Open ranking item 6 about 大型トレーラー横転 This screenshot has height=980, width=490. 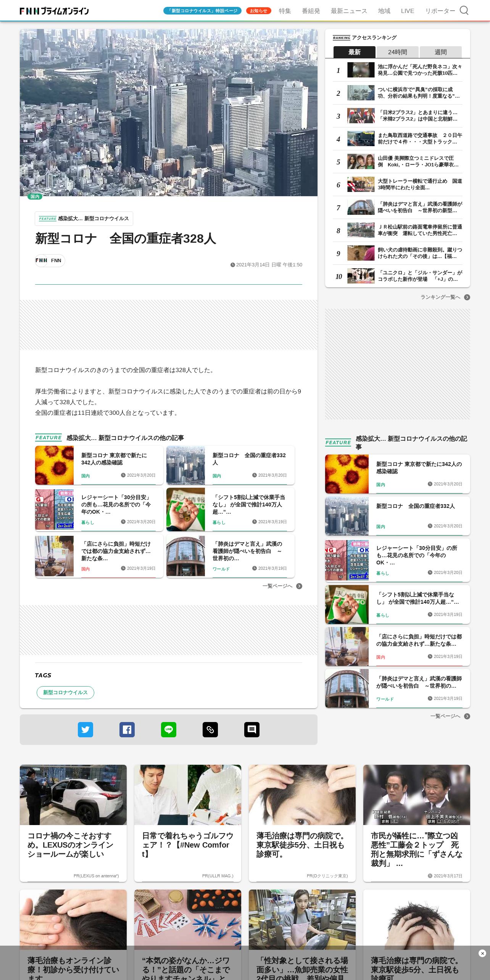(398, 185)
